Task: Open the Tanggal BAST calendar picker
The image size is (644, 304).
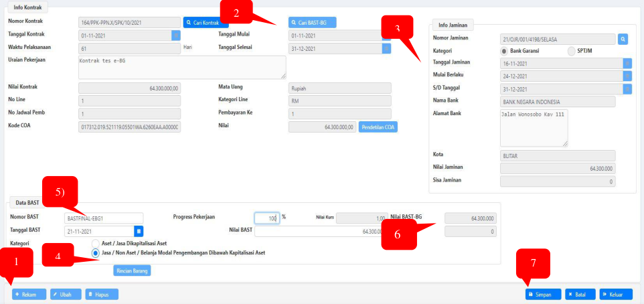Action: (x=139, y=231)
